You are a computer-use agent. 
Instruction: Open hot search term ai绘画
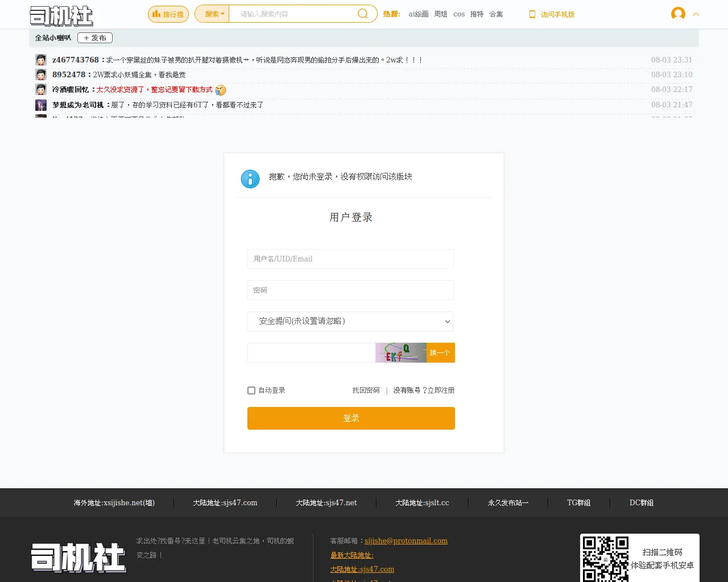(419, 14)
